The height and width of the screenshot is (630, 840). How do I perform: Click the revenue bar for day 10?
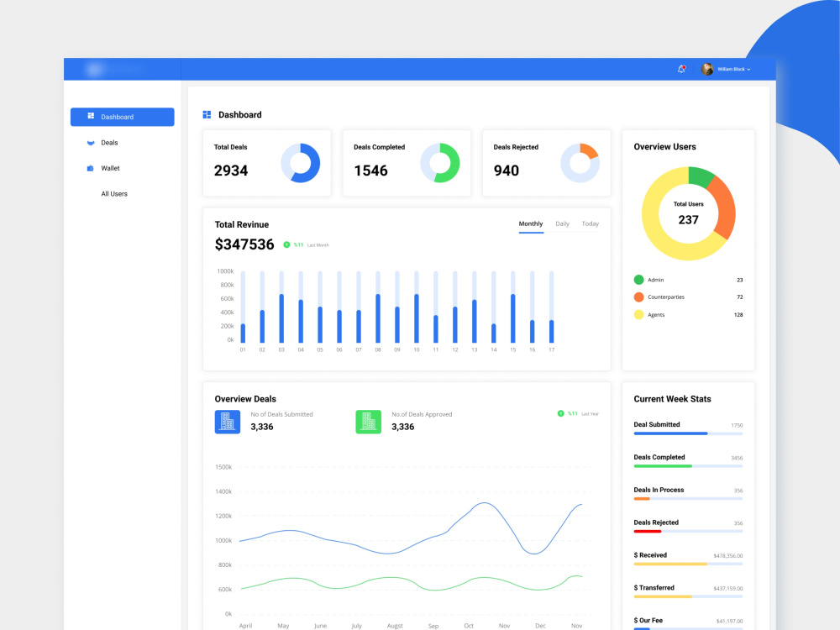(x=417, y=307)
